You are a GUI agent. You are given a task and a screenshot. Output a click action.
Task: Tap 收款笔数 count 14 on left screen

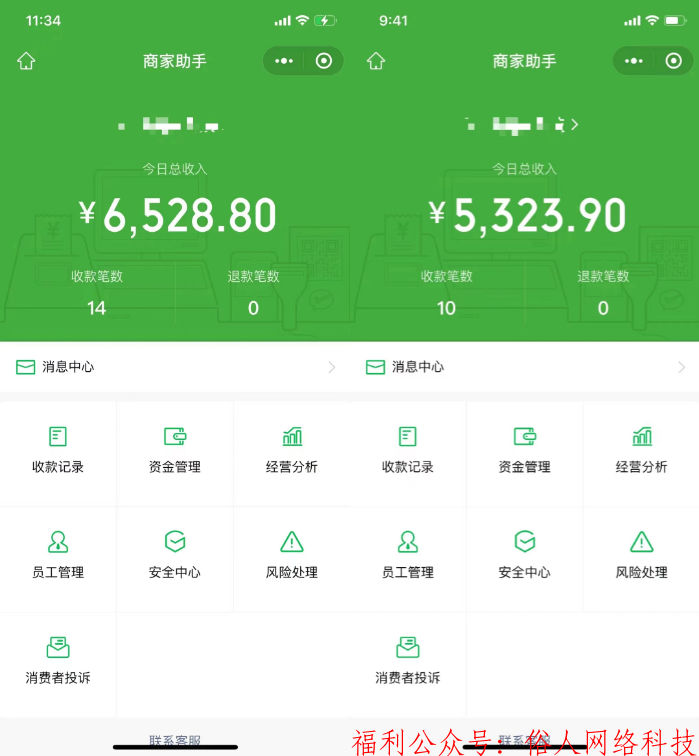96,308
